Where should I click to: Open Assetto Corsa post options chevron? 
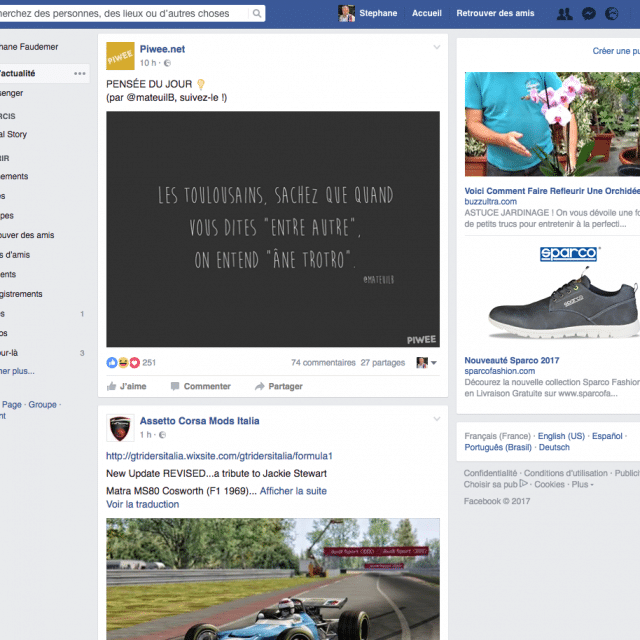pyautogui.click(x=436, y=420)
